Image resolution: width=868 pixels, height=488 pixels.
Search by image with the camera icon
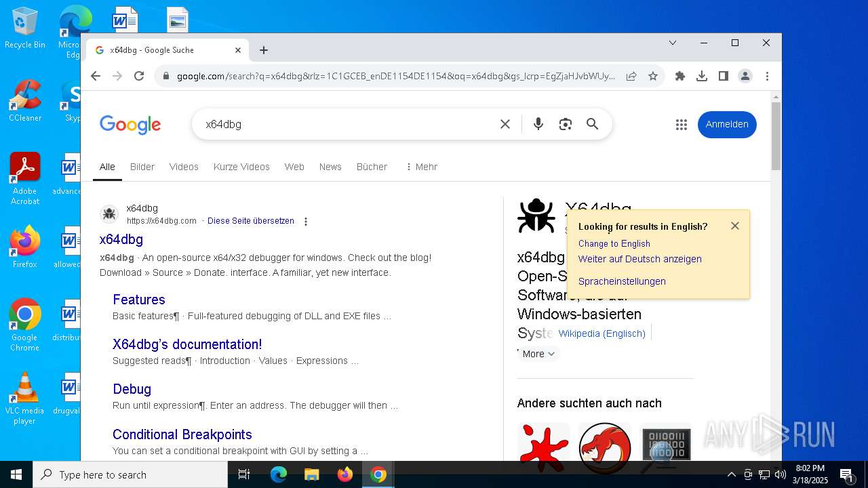click(566, 124)
